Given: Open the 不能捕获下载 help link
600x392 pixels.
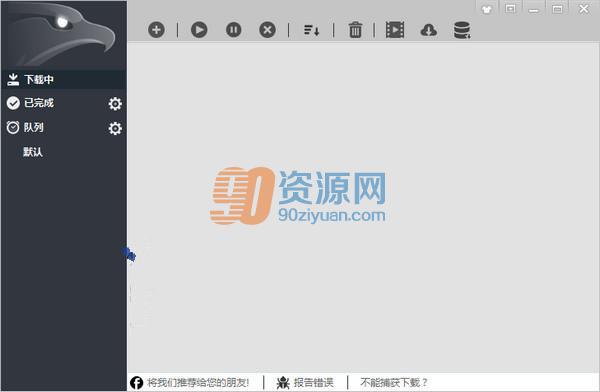Looking at the screenshot, I should 394,382.
